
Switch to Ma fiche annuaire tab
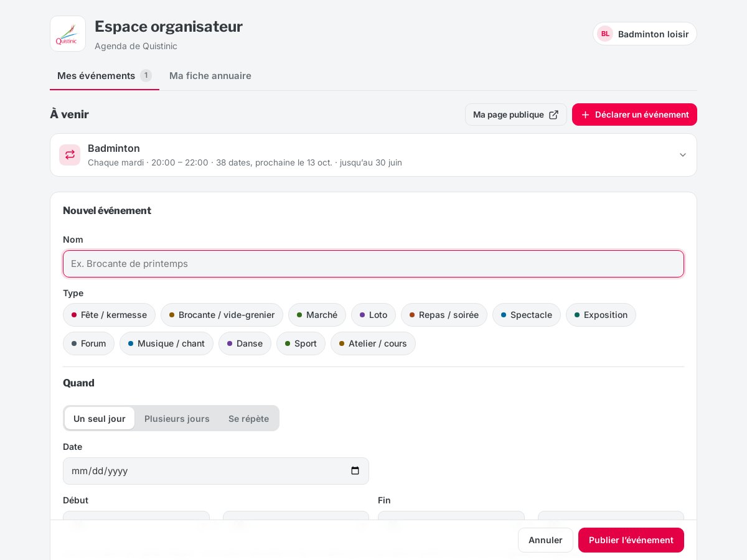point(210,76)
